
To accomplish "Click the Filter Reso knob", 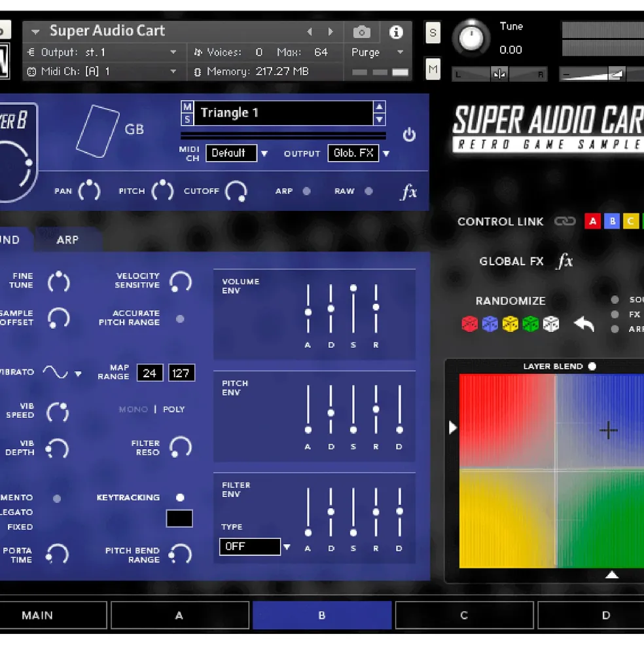I will click(181, 447).
